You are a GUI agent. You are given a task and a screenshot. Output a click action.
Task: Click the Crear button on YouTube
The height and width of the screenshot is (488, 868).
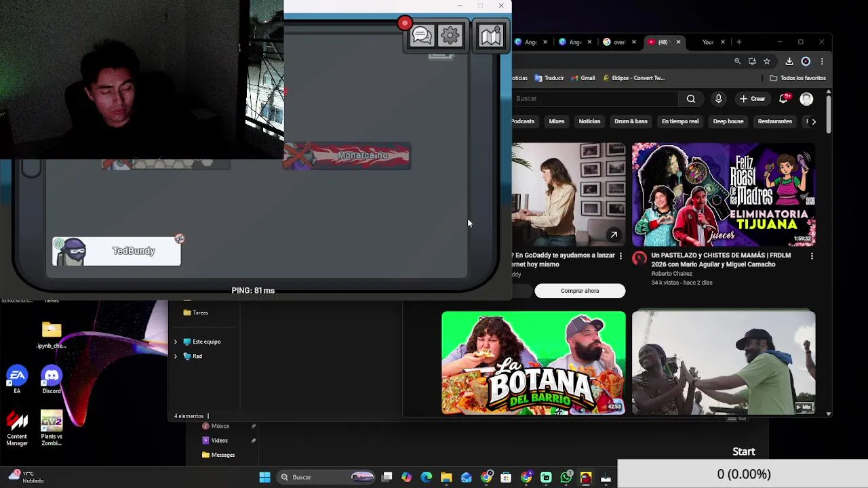(x=753, y=99)
